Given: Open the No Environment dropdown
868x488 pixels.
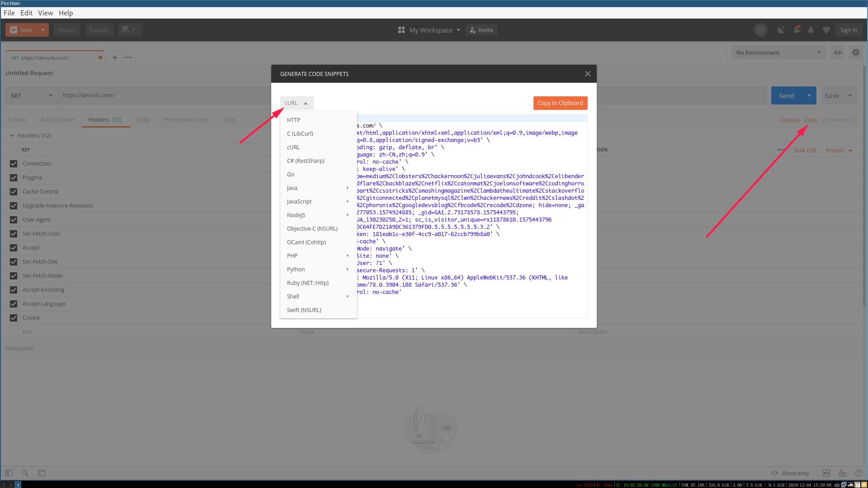Looking at the screenshot, I should coord(778,52).
